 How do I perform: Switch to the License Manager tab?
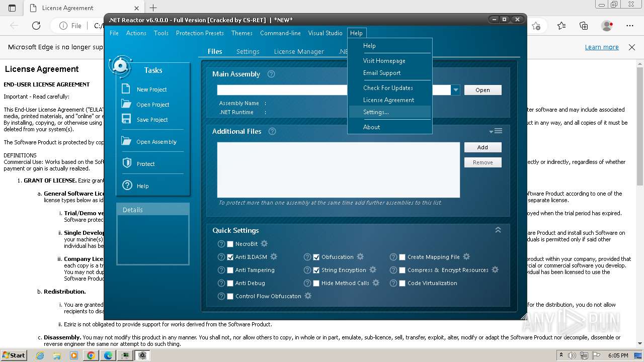tap(299, 51)
